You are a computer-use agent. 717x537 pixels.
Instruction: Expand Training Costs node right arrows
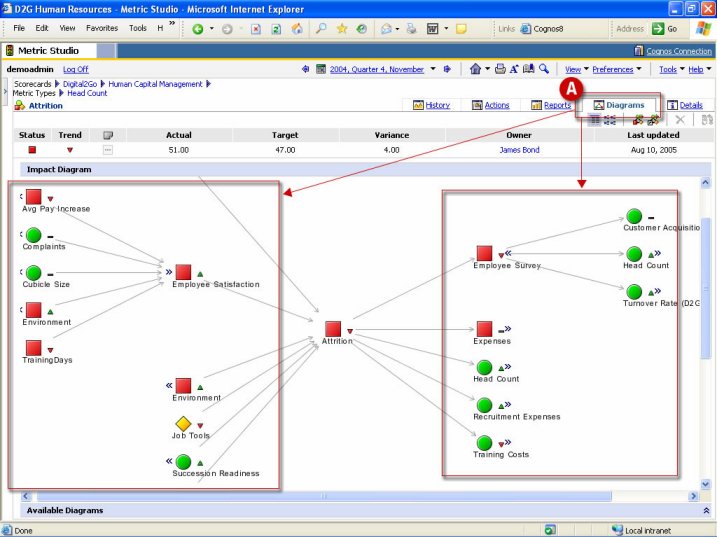[508, 442]
